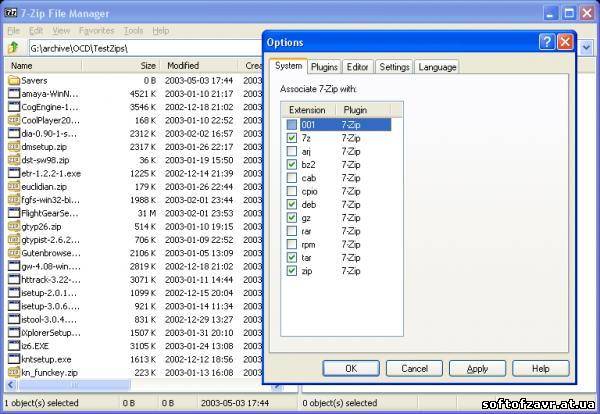Sort files by the Size column header
600x414 pixels.
[121, 66]
